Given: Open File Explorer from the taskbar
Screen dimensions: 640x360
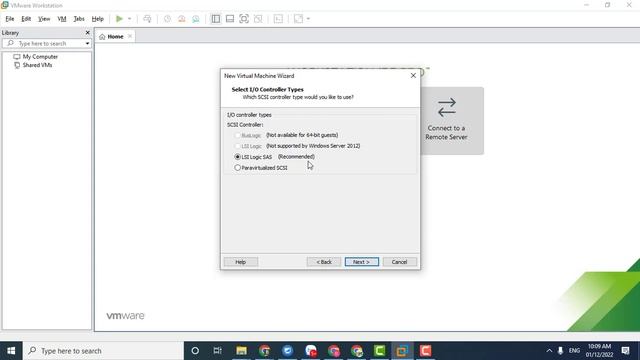Looking at the screenshot, I should click(241, 351).
